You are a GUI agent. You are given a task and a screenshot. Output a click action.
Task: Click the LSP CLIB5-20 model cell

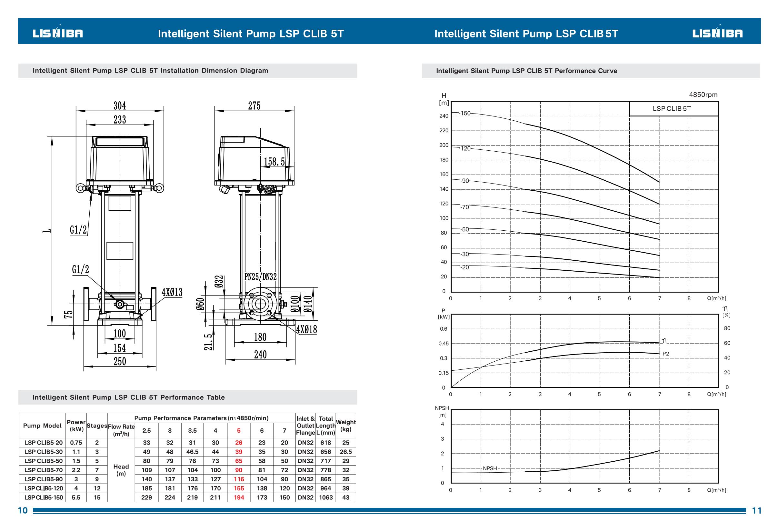[44, 443]
